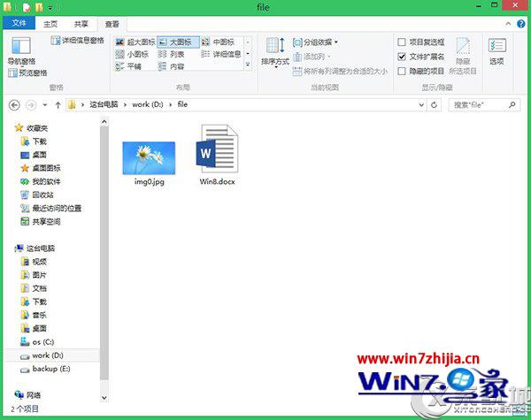Click 这台电脑 in the address bar
This screenshot has width=531, height=420.
[104, 104]
